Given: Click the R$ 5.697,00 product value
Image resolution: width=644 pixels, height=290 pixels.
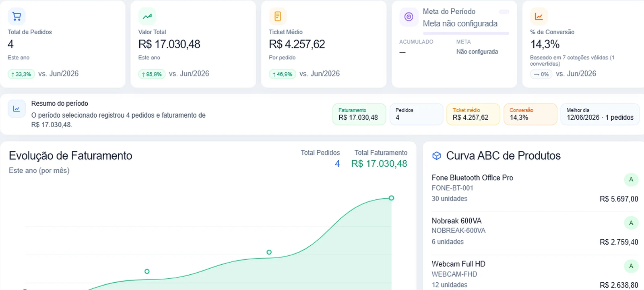Looking at the screenshot, I should 619,199.
